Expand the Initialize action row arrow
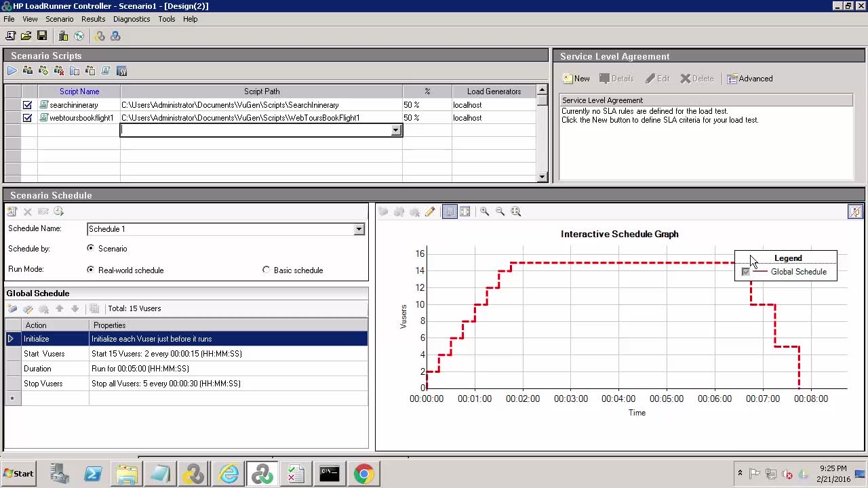 pyautogui.click(x=11, y=339)
